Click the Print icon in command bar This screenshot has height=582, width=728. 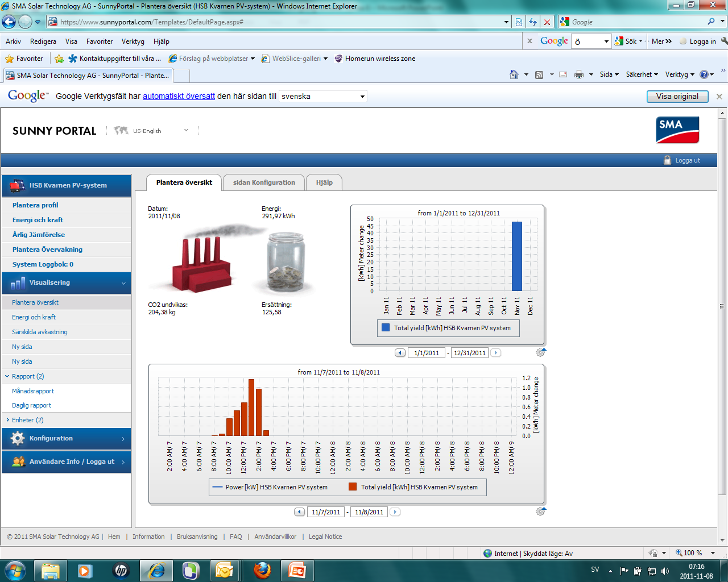coord(579,74)
